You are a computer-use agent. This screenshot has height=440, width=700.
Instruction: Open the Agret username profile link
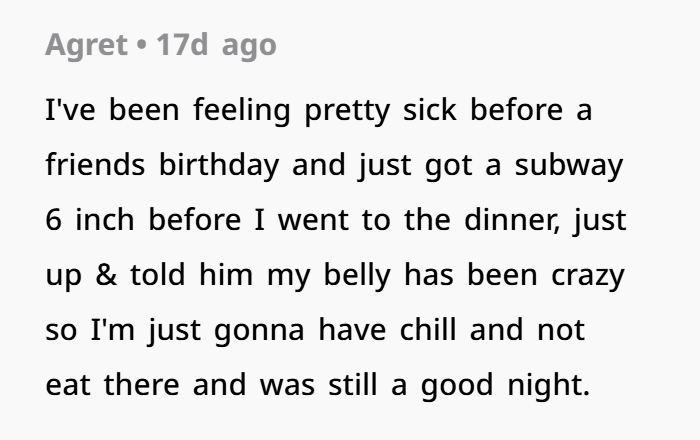coord(87,45)
